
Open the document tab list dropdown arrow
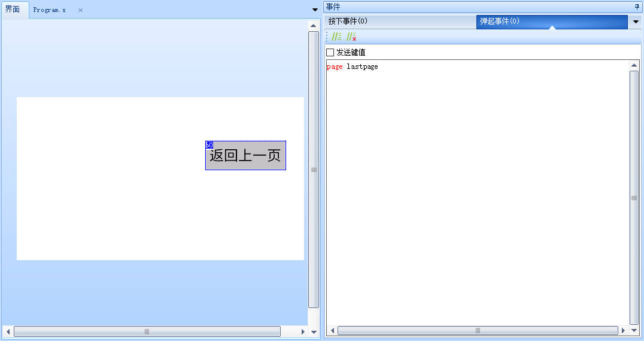[315, 10]
